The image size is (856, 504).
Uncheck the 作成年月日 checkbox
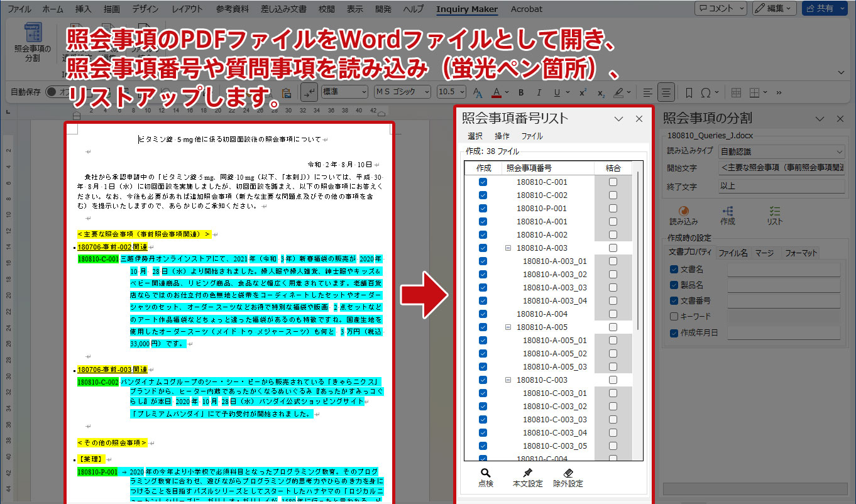coord(674,332)
